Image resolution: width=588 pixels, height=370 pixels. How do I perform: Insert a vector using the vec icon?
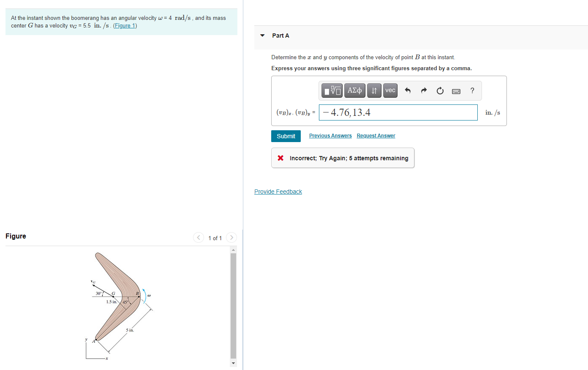click(x=389, y=90)
